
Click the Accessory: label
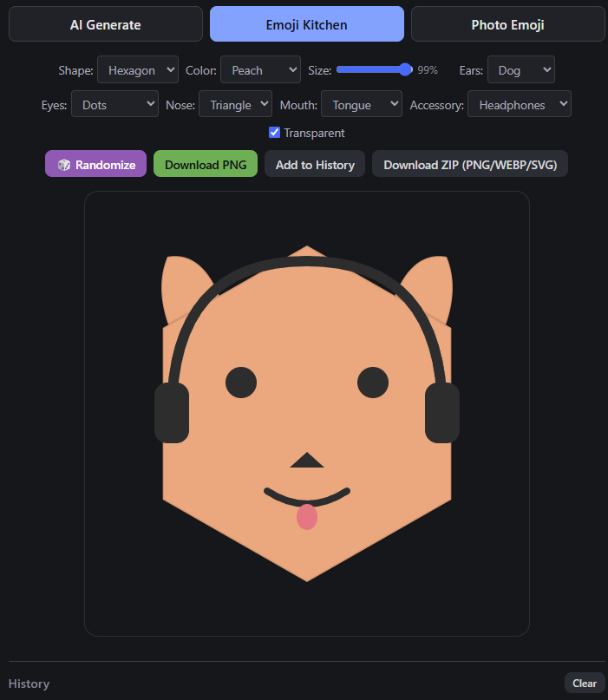[x=436, y=105]
